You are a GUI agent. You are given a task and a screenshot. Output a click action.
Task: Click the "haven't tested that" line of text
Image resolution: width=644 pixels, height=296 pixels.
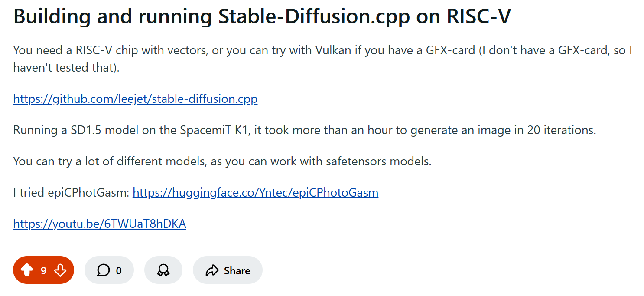tap(66, 68)
